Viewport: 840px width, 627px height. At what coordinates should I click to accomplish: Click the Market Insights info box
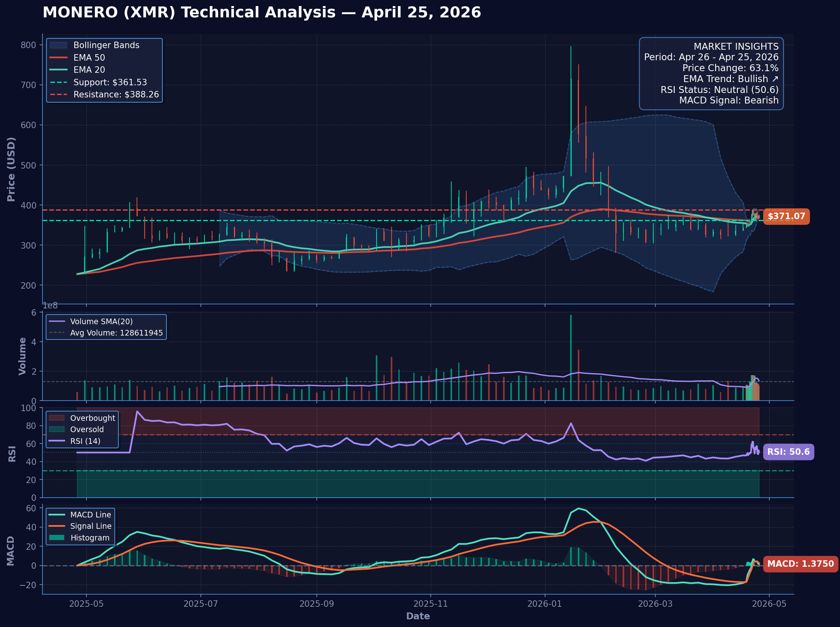[711, 74]
